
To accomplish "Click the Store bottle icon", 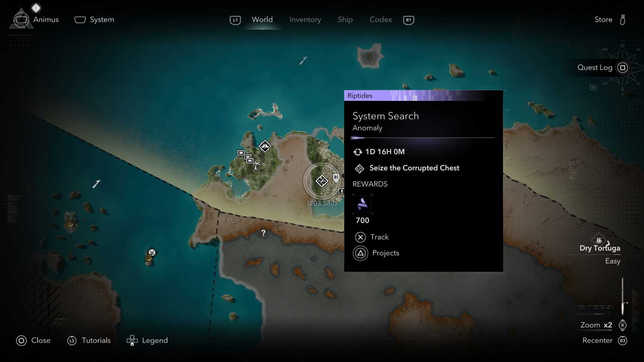I will [623, 20].
